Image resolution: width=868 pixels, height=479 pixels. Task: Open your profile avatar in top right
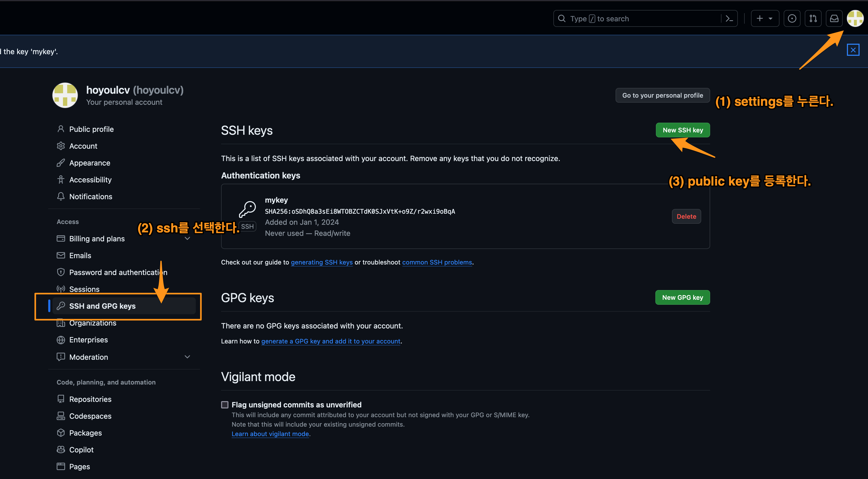pos(855,18)
